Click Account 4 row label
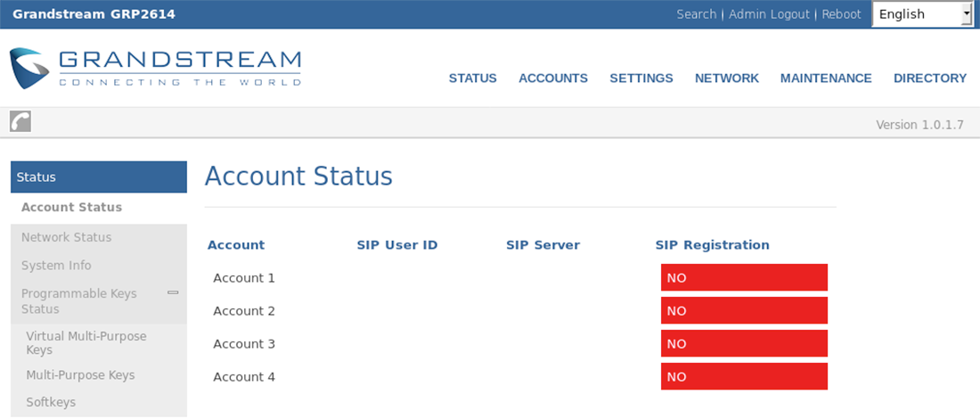Viewport: 980px width, 419px height. (244, 377)
